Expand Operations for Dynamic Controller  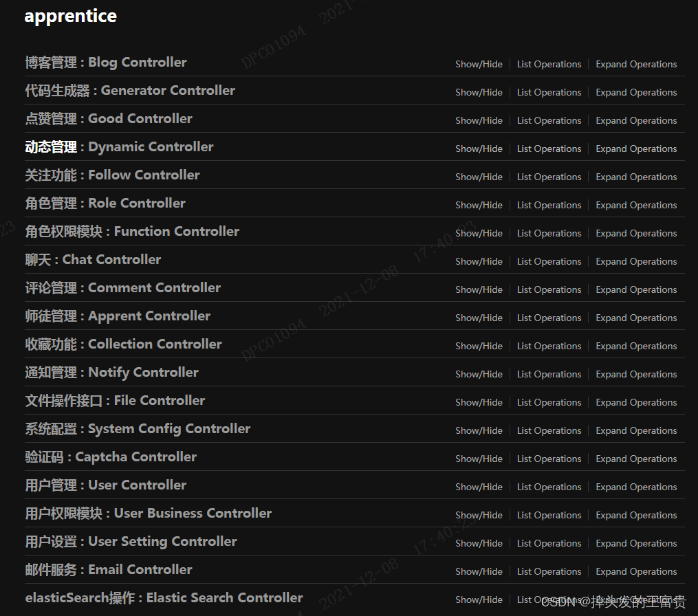pyautogui.click(x=636, y=148)
